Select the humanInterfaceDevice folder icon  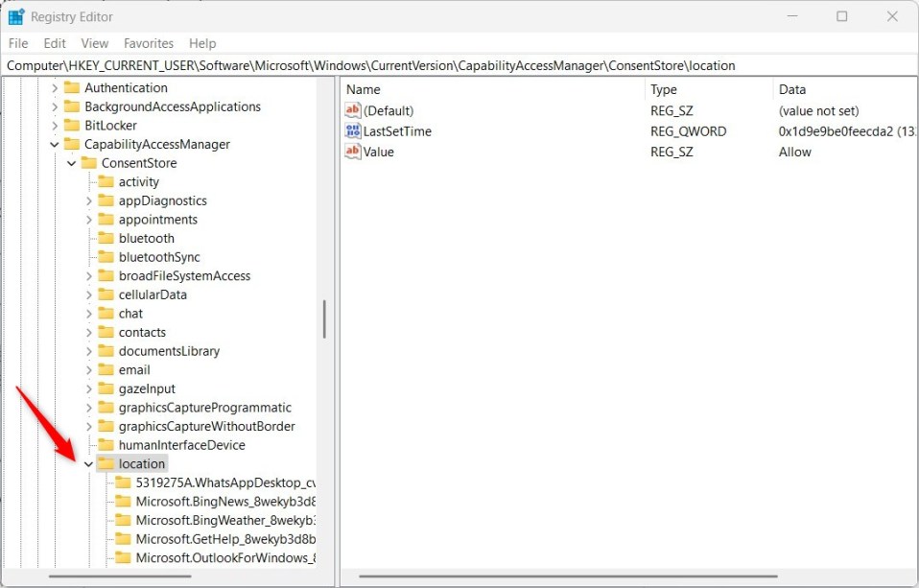point(106,444)
